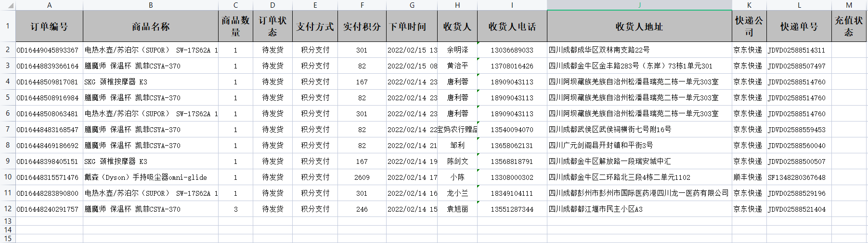Click the 实付积分 header cell
The width and height of the screenshot is (868, 243).
(362, 26)
